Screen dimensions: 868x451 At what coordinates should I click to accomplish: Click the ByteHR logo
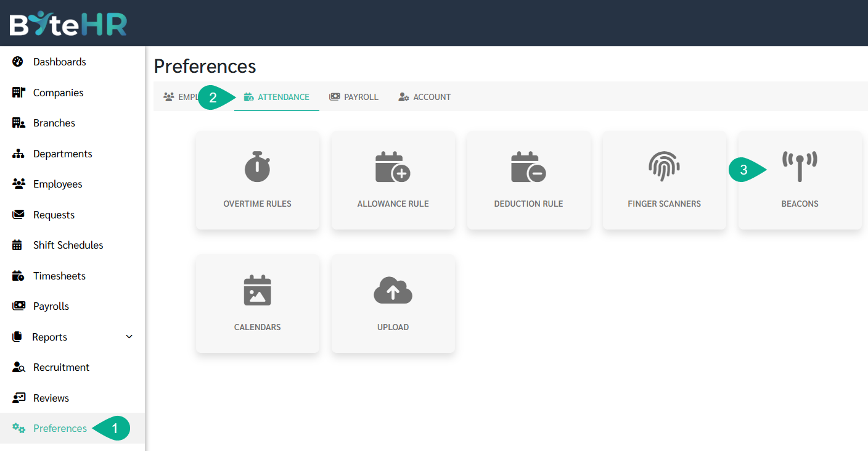tap(68, 23)
